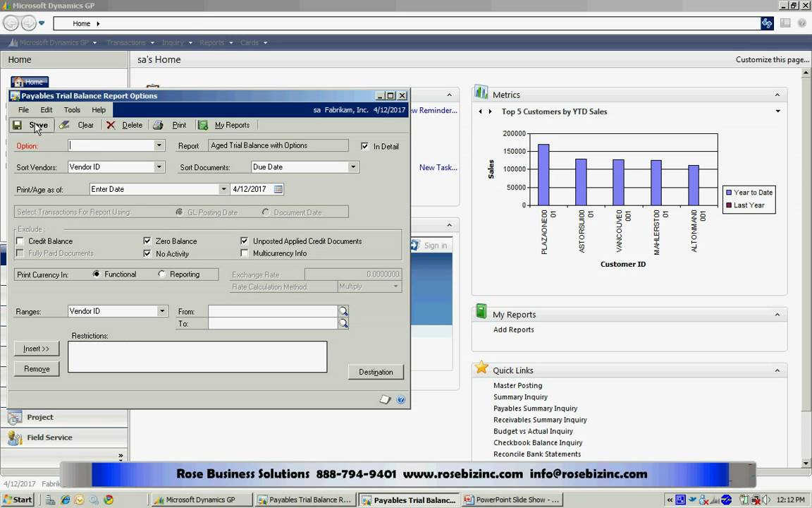Click the navigation back arrow button
Screen dimensions: 812x508
point(11,23)
